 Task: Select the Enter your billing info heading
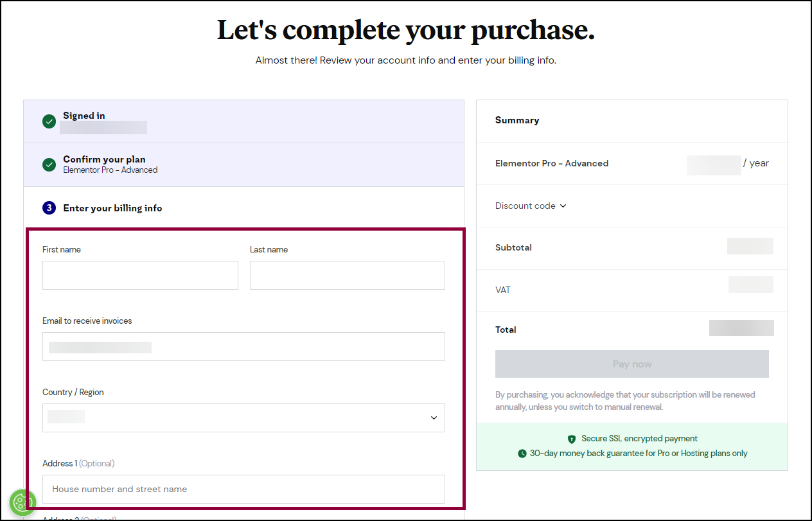112,208
